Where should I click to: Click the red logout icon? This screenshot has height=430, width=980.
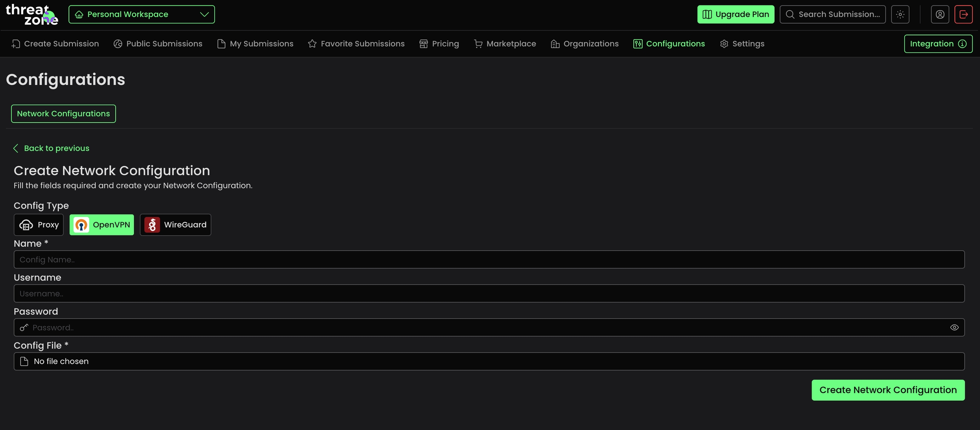tap(963, 14)
